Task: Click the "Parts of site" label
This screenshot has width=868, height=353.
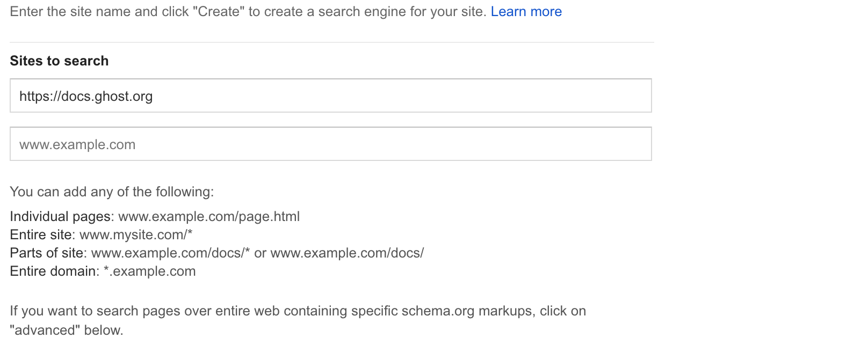Action: click(x=47, y=253)
